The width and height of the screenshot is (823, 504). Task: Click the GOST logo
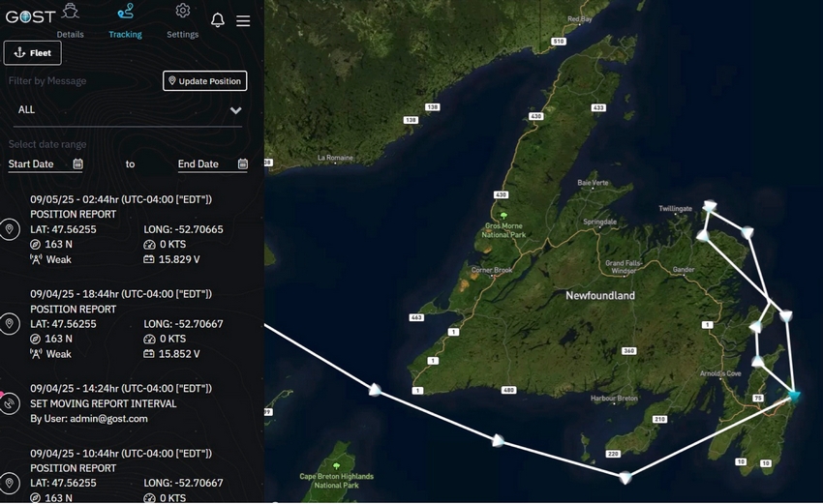click(x=30, y=16)
